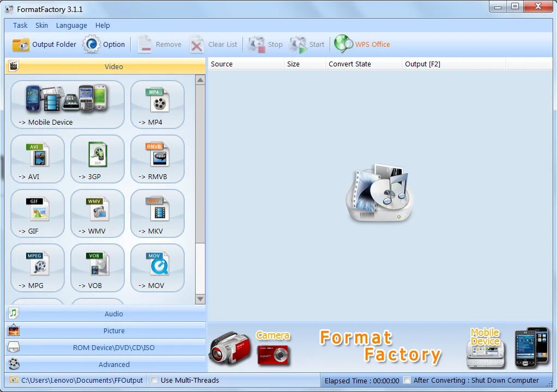Choose the MPG conversion icon

pos(38,268)
